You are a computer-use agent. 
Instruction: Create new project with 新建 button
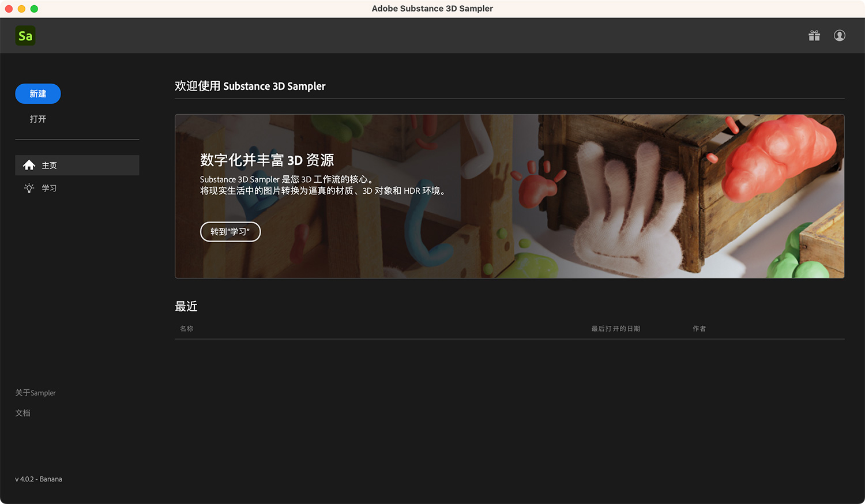click(38, 93)
